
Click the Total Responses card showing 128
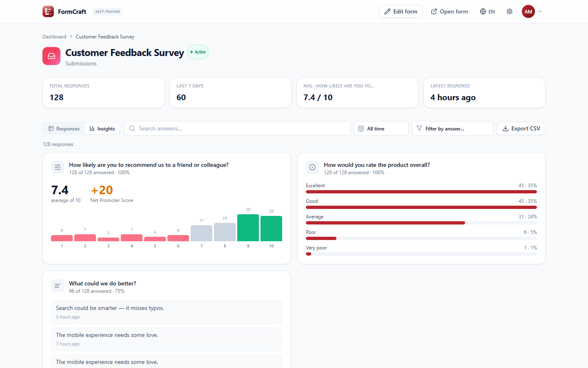point(103,93)
